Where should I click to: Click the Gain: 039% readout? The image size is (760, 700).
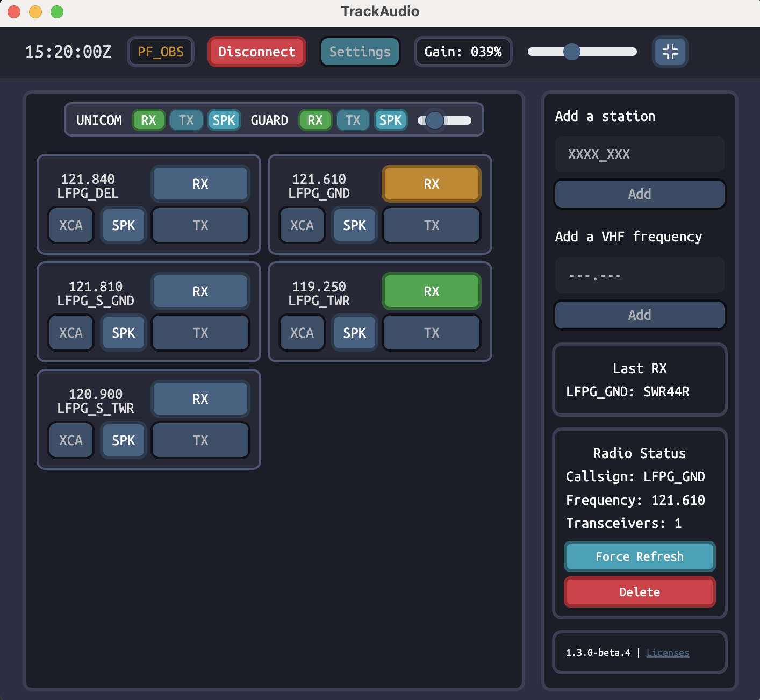(463, 52)
